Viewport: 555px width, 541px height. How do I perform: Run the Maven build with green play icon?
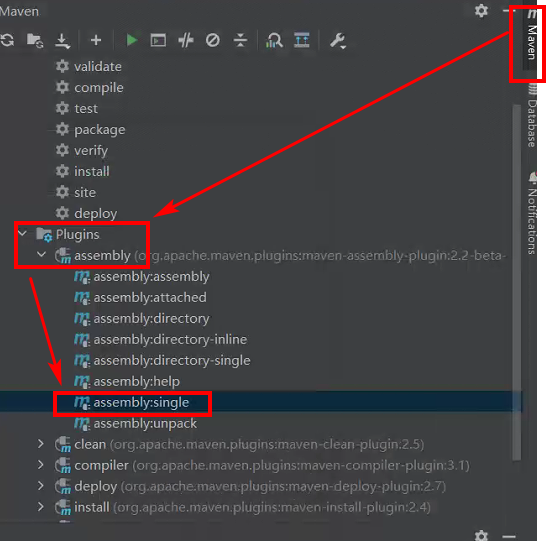(x=132, y=40)
